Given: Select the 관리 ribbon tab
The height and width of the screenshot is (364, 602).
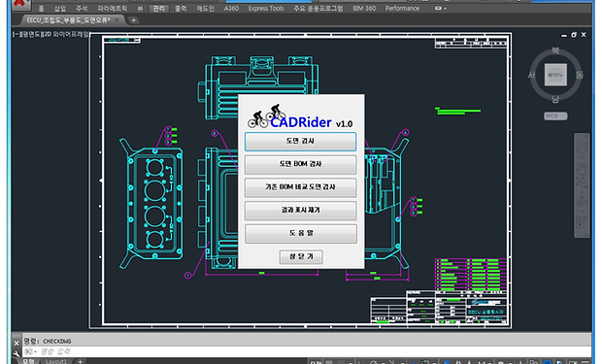Looking at the screenshot, I should coord(159,8).
